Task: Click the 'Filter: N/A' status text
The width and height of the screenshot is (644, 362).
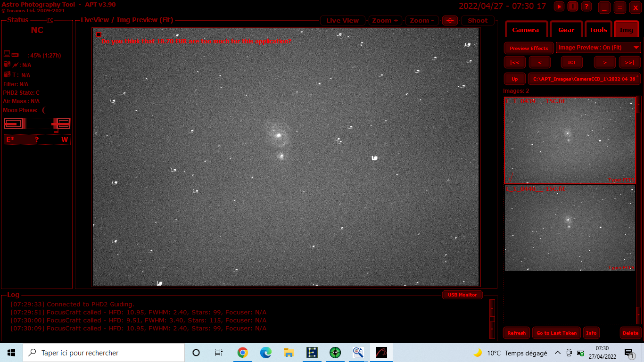Action: click(16, 84)
